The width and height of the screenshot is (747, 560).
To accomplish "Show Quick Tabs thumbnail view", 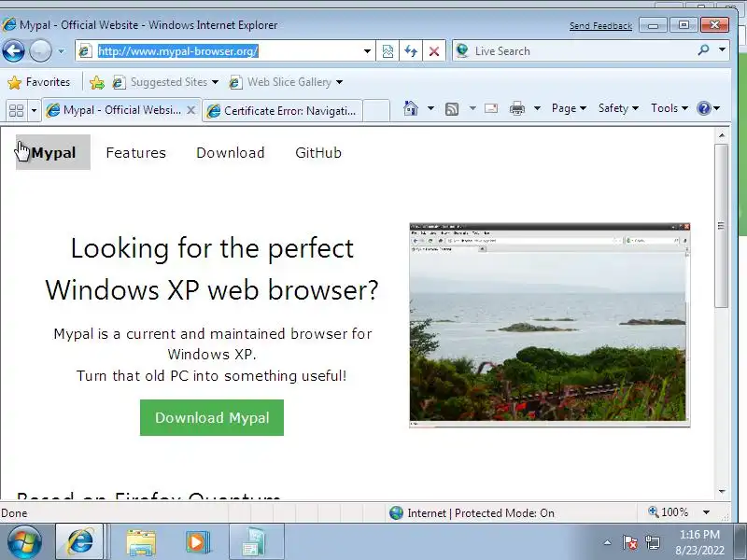I will (17, 110).
